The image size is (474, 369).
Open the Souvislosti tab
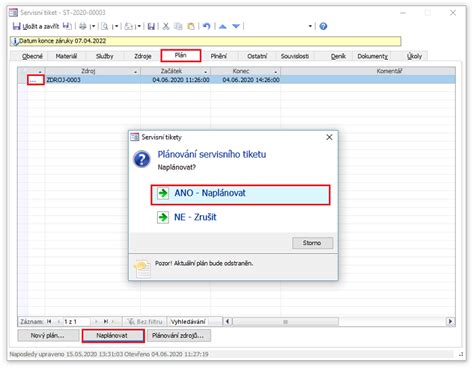pos(295,56)
